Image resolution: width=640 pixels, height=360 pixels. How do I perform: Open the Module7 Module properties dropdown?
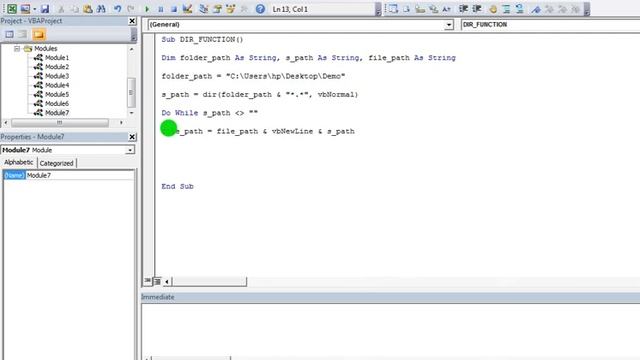click(130, 150)
